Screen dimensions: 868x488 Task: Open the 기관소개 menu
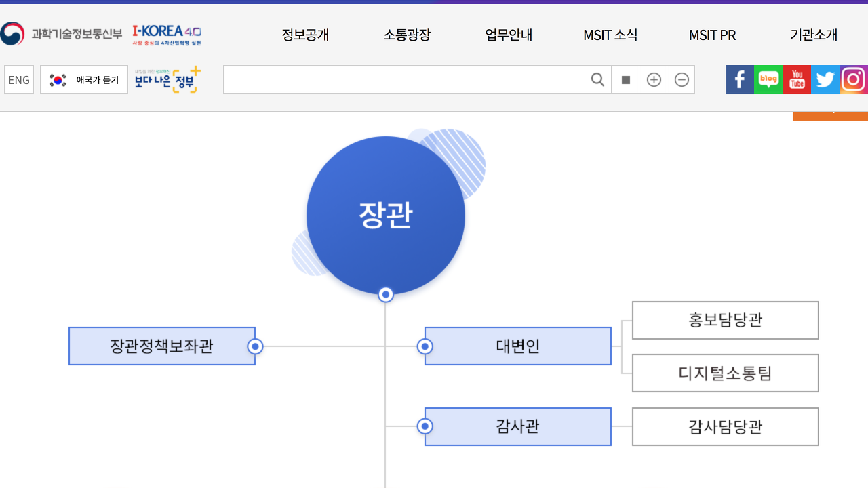[813, 35]
